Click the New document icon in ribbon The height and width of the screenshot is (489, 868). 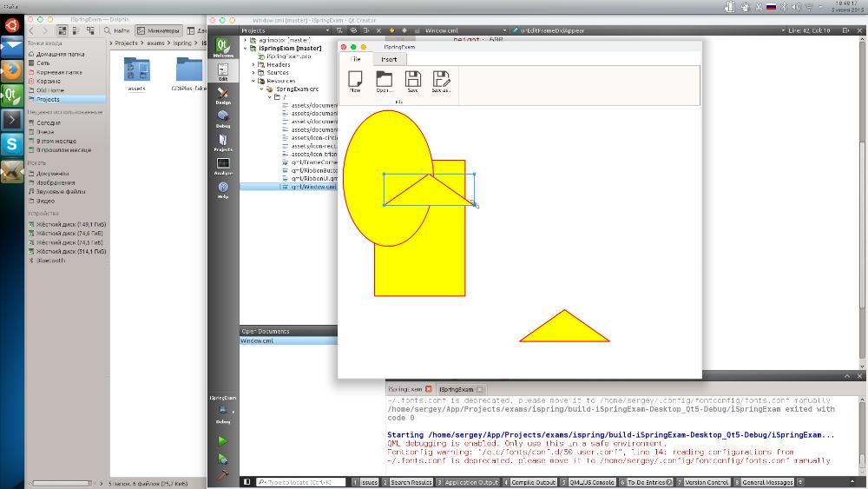(x=355, y=82)
